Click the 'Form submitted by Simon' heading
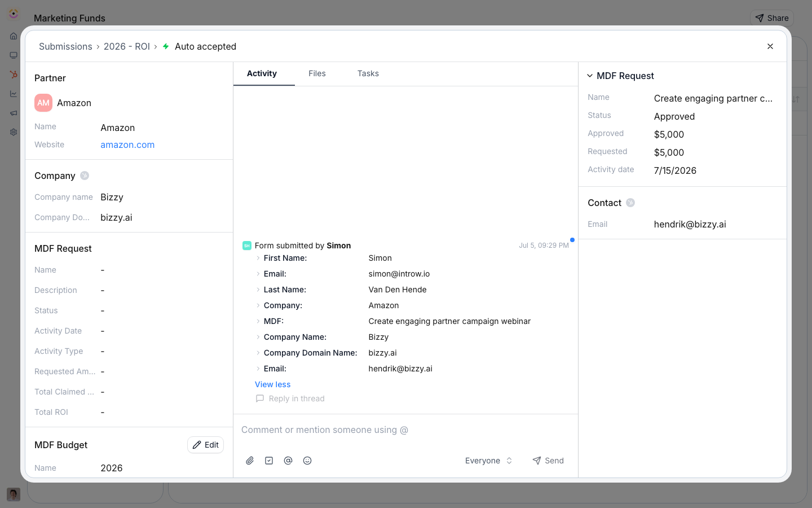 coord(303,246)
